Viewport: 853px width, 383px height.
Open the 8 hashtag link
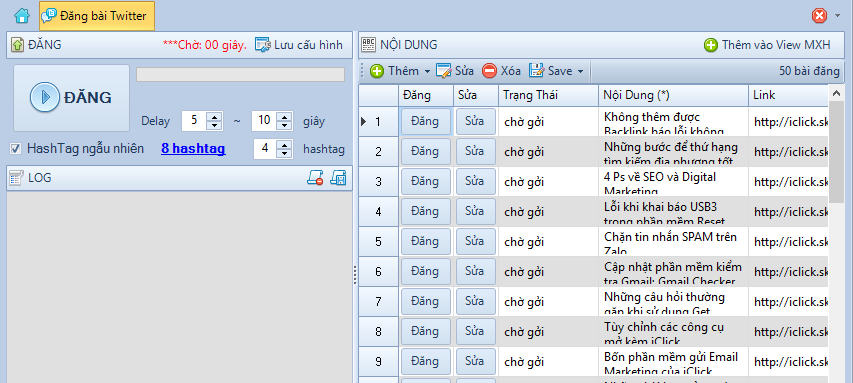pos(193,149)
